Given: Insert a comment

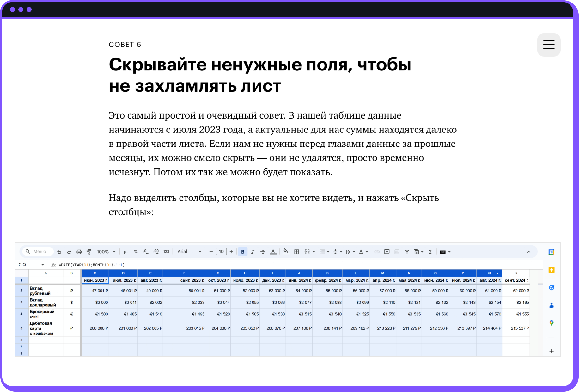Looking at the screenshot, I should (x=387, y=252).
